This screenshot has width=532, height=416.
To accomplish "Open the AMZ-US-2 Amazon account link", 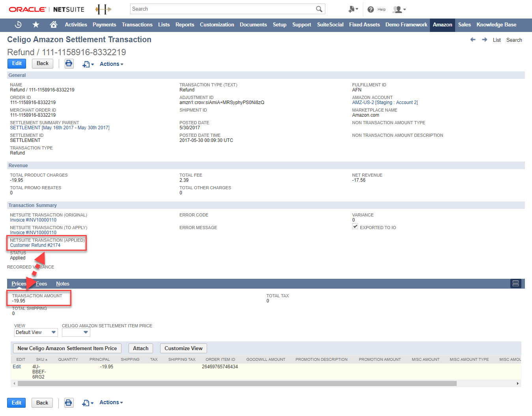I will (385, 103).
